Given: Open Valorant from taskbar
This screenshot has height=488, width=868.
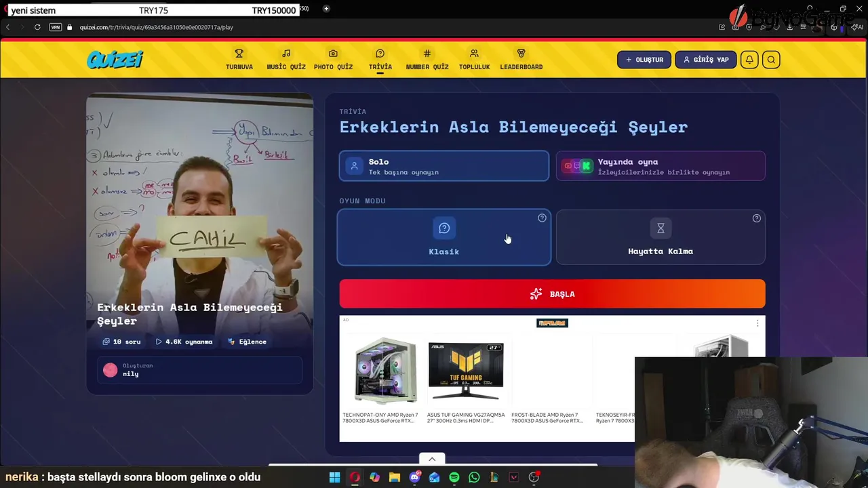Looking at the screenshot, I should tap(514, 477).
